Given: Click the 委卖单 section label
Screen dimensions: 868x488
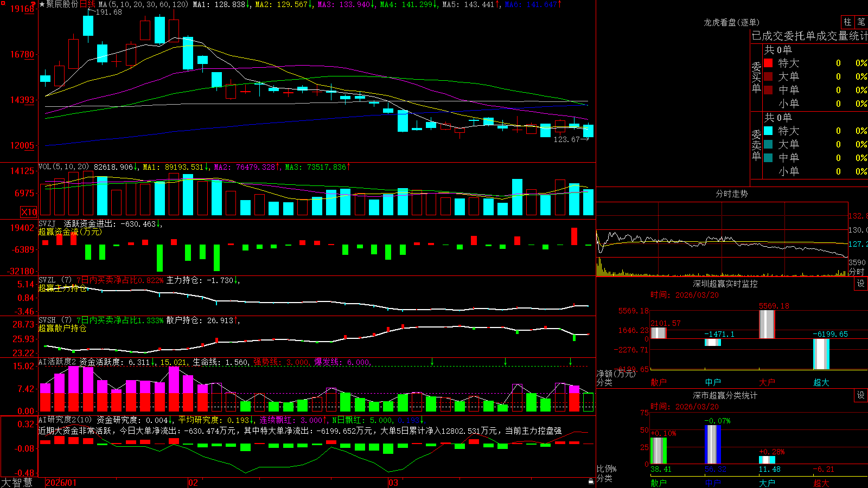Looking at the screenshot, I should [756, 145].
